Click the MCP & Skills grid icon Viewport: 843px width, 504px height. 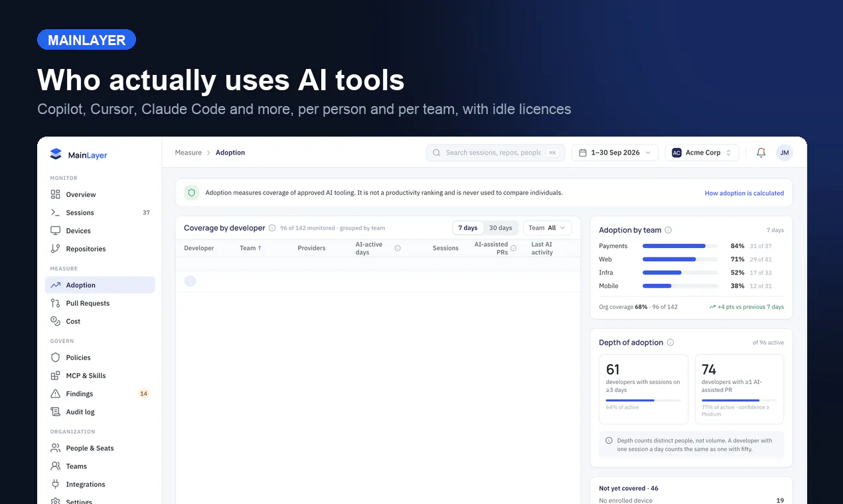coord(56,375)
